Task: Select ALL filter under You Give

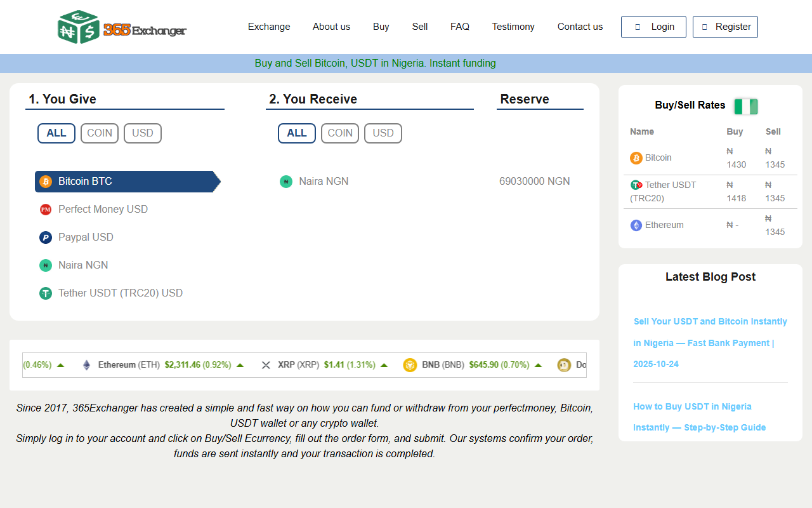Action: click(x=56, y=133)
